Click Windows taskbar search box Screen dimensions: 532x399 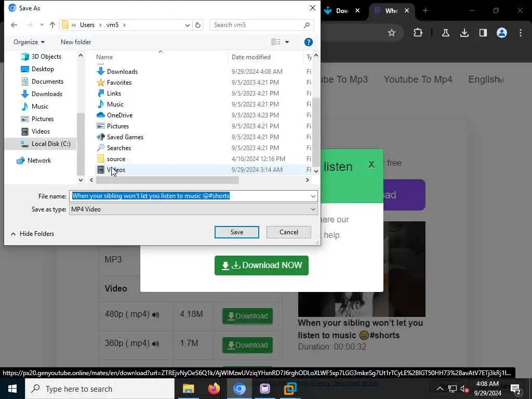coord(100,389)
